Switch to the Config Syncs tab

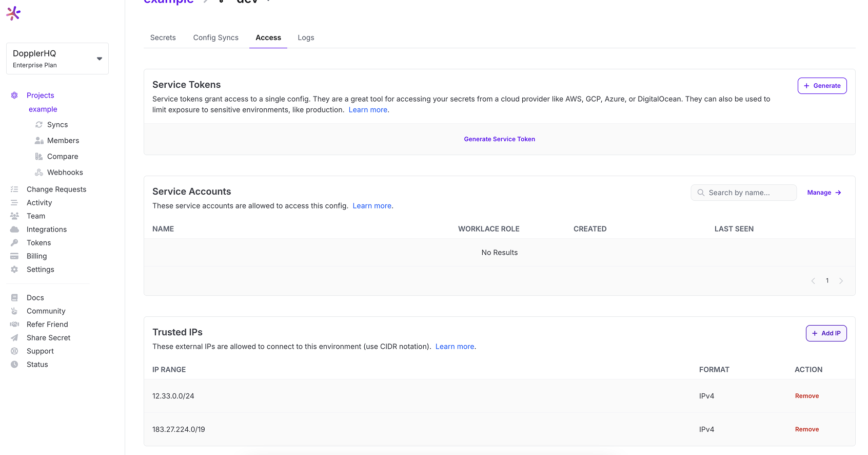point(216,37)
